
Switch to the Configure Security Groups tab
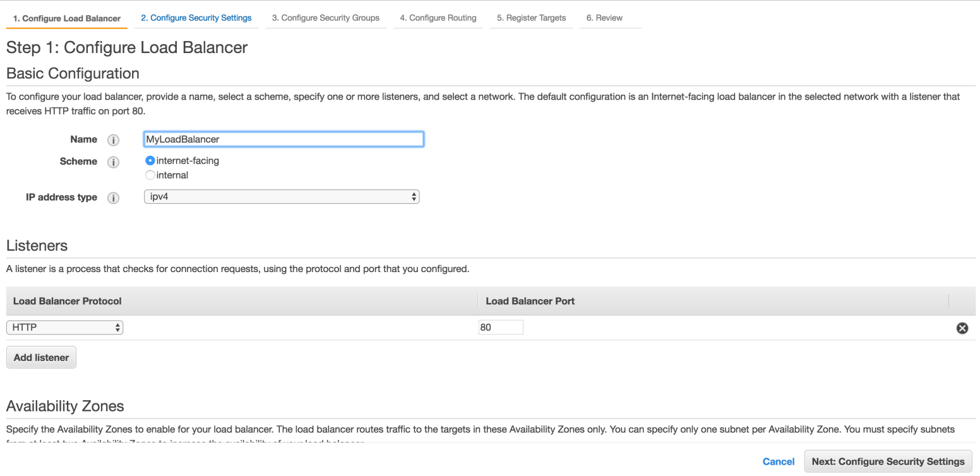tap(326, 18)
